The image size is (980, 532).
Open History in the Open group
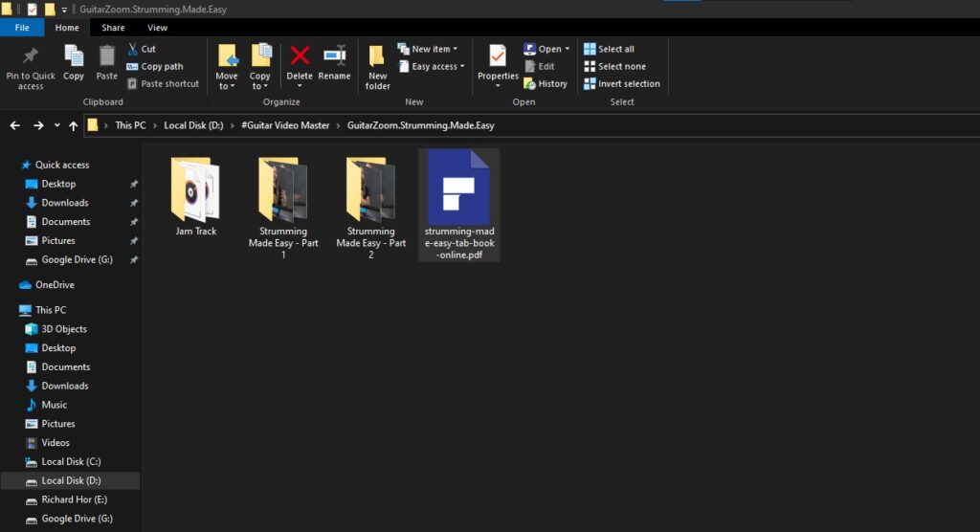[545, 84]
